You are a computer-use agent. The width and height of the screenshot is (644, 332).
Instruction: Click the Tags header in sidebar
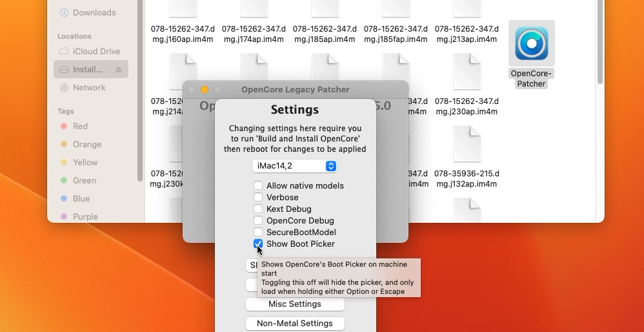click(66, 111)
